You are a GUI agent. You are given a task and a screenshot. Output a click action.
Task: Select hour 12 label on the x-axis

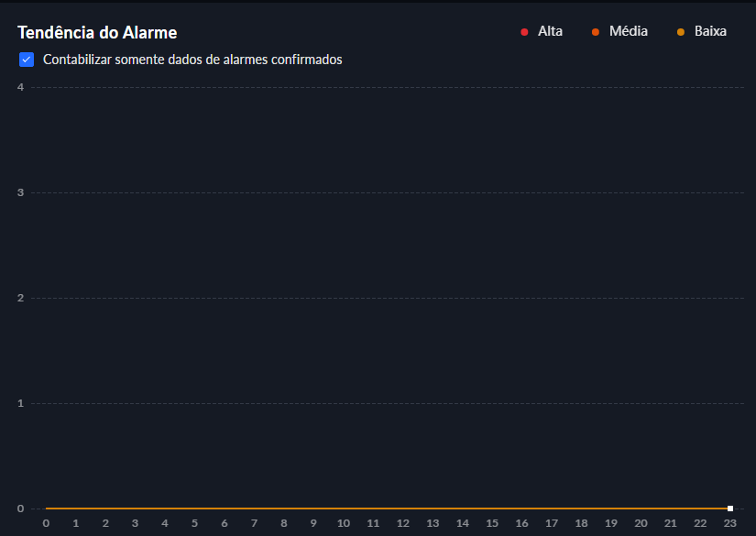(402, 523)
